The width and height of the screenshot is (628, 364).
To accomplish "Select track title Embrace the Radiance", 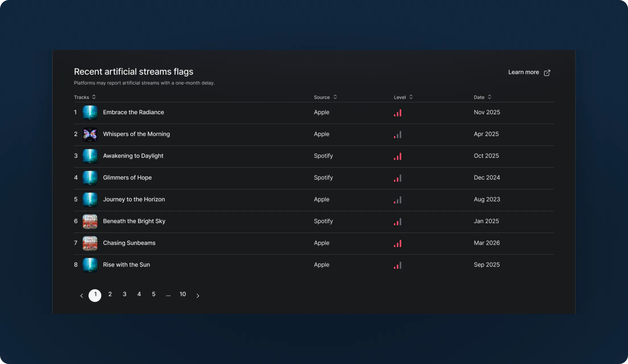I will 133,112.
